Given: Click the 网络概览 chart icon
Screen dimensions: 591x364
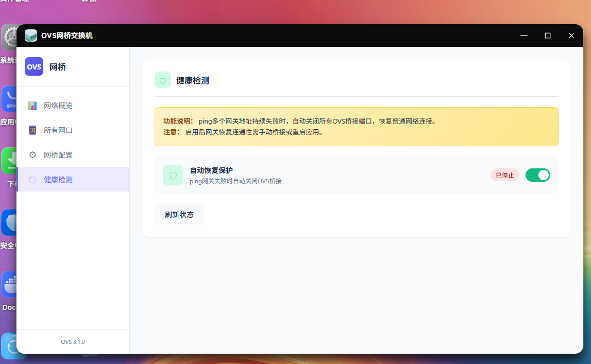Looking at the screenshot, I should pyautogui.click(x=32, y=106).
